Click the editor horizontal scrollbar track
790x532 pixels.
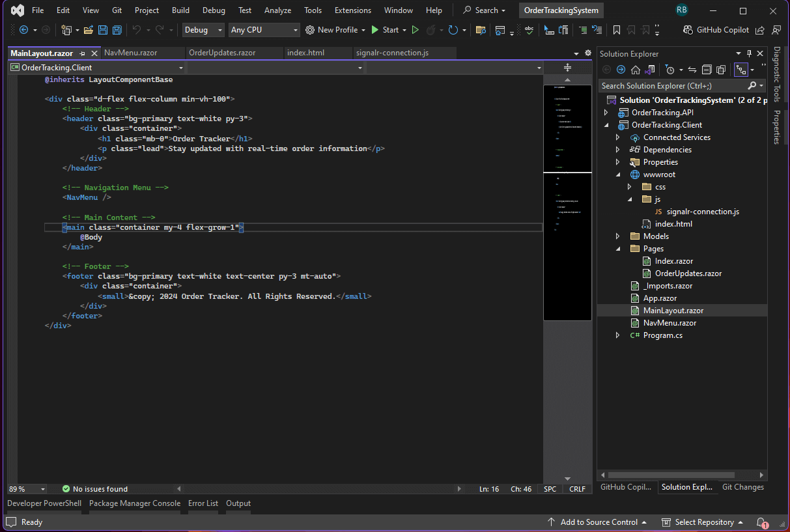click(319, 488)
